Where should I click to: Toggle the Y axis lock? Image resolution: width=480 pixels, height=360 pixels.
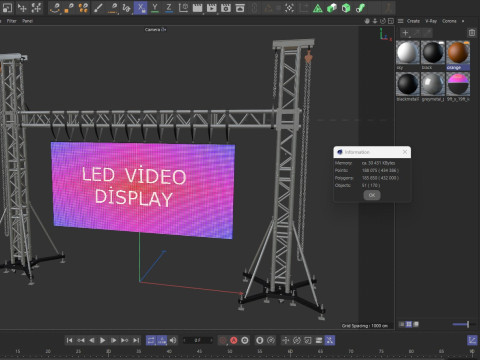(155, 7)
